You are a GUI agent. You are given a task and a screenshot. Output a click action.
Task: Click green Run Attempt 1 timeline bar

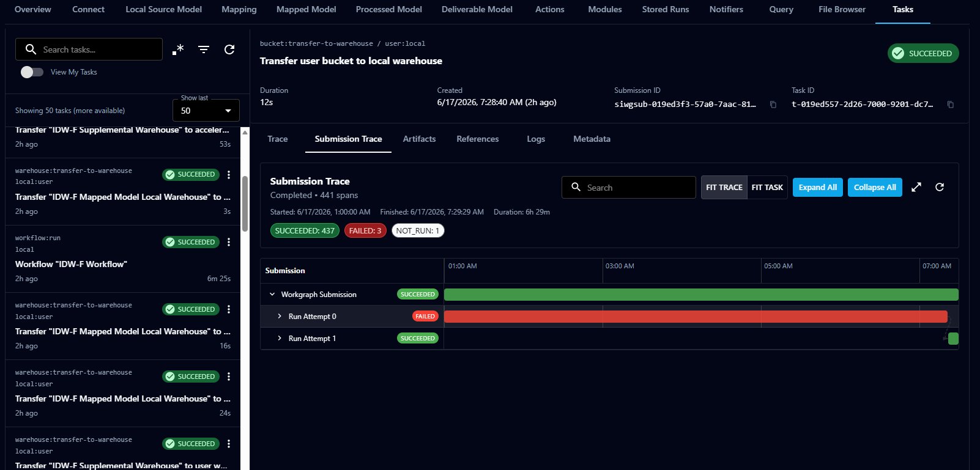point(953,338)
